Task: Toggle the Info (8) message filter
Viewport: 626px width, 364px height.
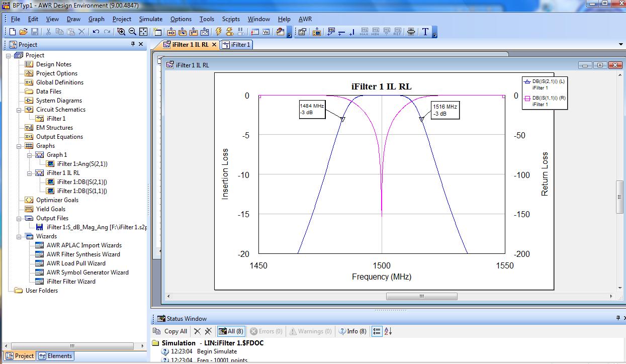Action: [352, 331]
